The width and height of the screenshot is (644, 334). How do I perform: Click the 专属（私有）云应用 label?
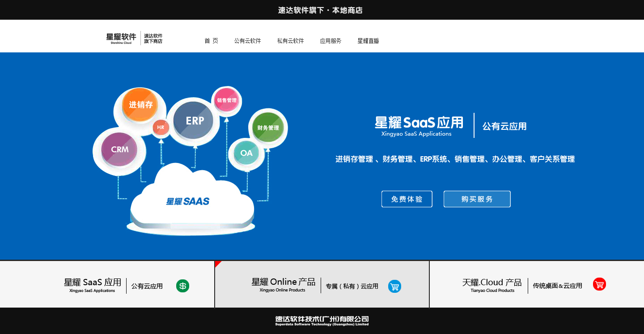click(352, 286)
